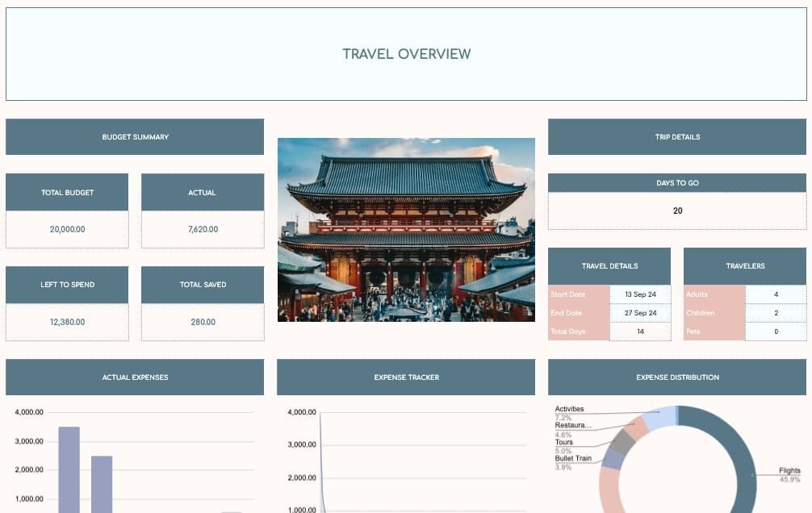This screenshot has width=812, height=513.
Task: Select the TRIP DETAILS header
Action: click(677, 136)
